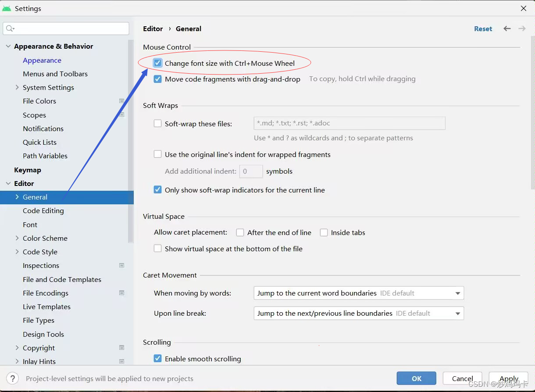Select Menus and Toolbars settings page

pyautogui.click(x=55, y=74)
